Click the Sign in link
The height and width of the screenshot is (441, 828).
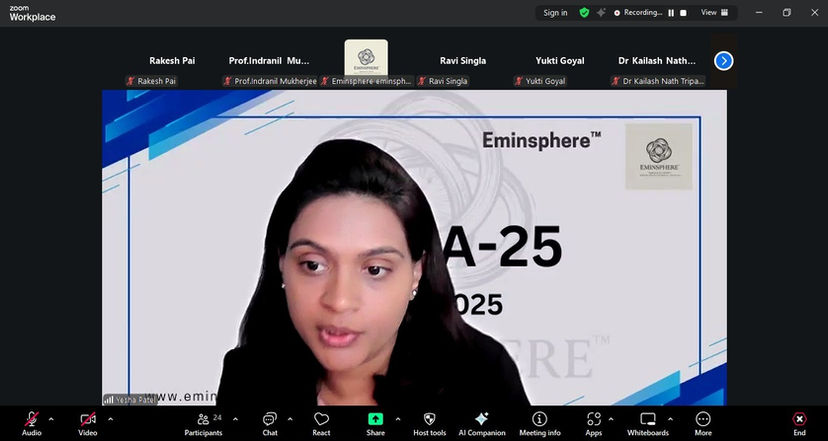click(556, 13)
